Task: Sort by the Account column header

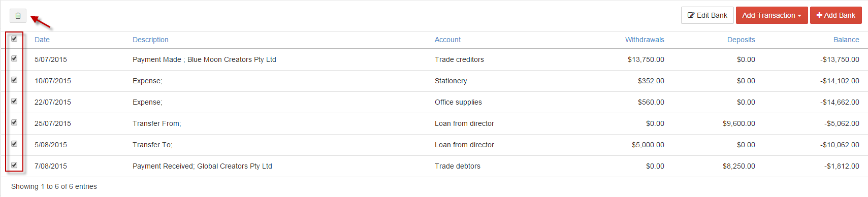Action: coord(447,40)
